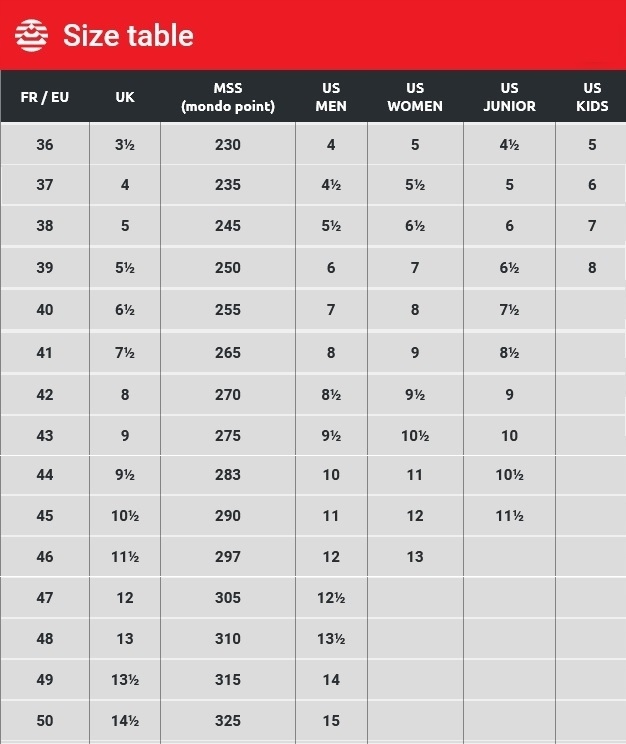
Task: Select the mondo point 283 cell
Action: pyautogui.click(x=228, y=475)
